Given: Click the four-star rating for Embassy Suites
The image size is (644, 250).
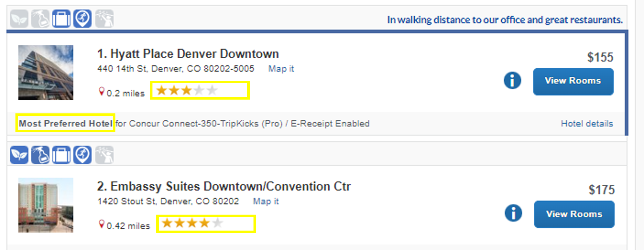Looking at the screenshot, I should pyautogui.click(x=192, y=223).
